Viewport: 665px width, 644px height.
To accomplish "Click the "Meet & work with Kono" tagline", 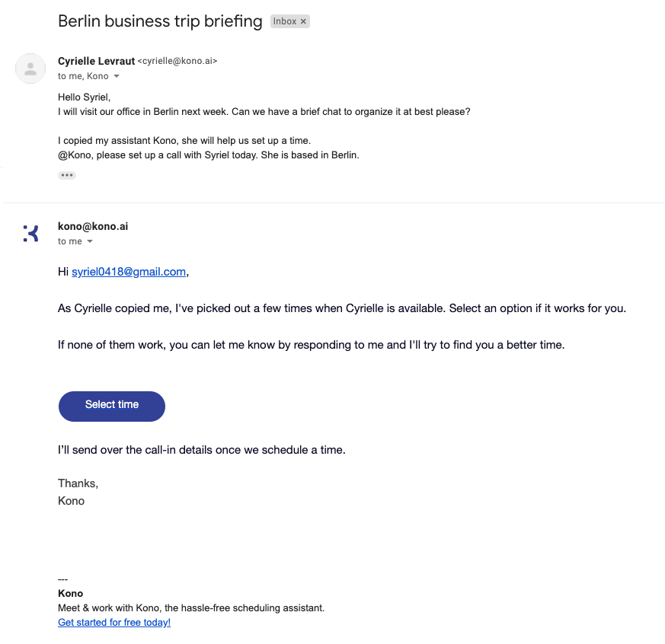I will 191,608.
